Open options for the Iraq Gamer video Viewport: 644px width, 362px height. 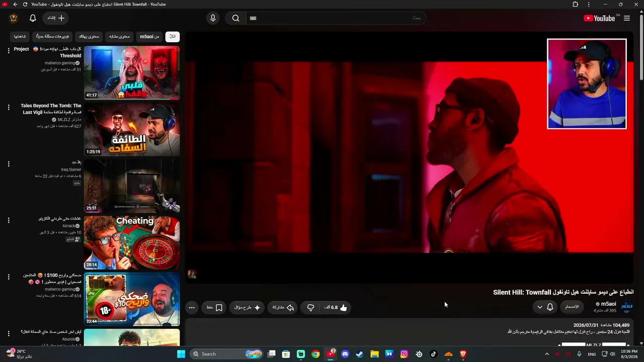[9, 163]
